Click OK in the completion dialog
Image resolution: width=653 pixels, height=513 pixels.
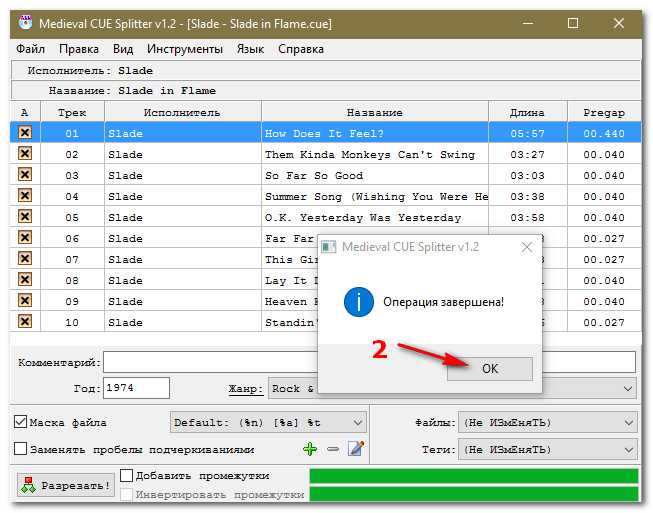point(490,369)
